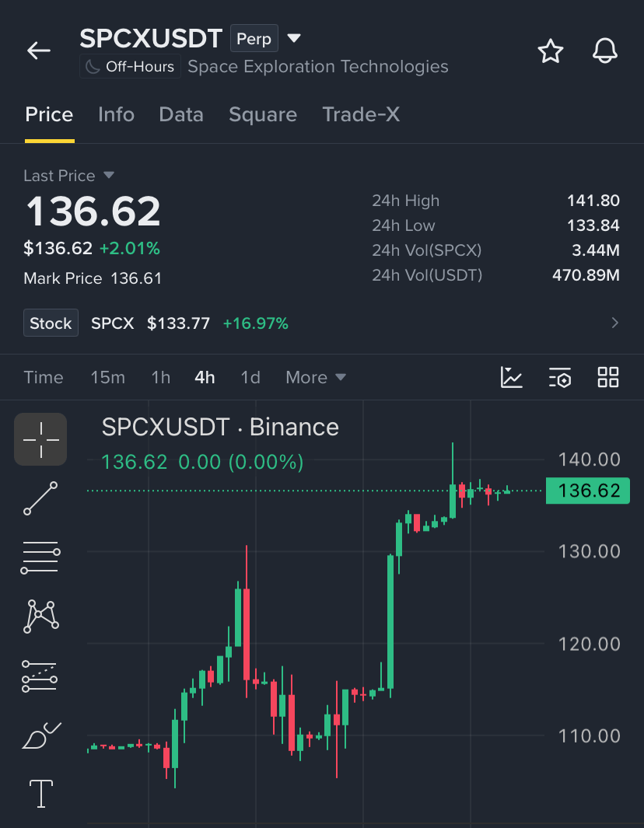Select the brush drawing tool

pos(41,735)
